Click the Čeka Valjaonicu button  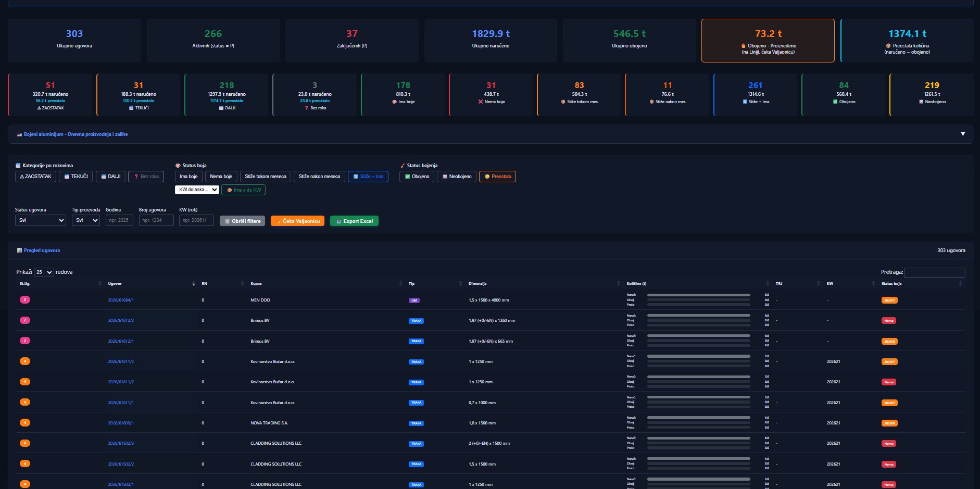(x=297, y=221)
